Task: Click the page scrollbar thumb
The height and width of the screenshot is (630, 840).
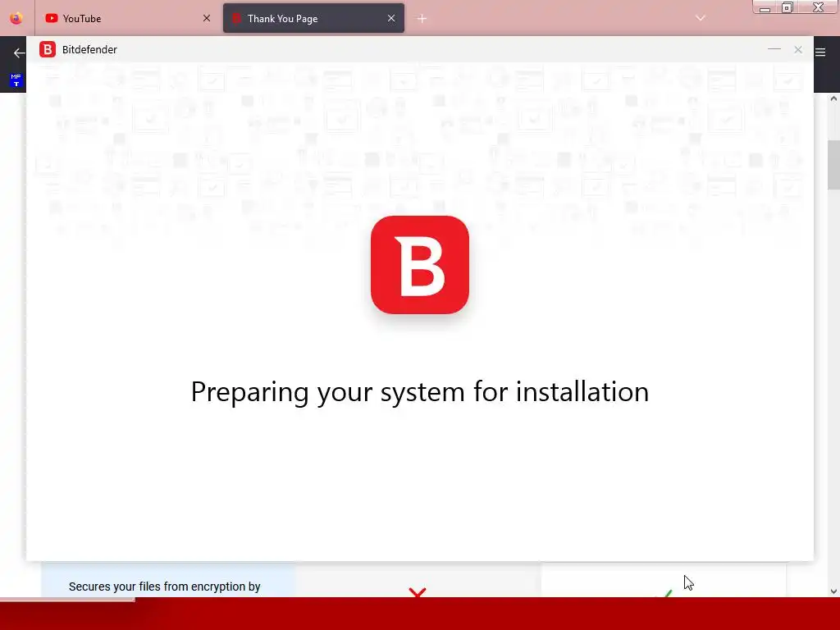Action: [833, 164]
